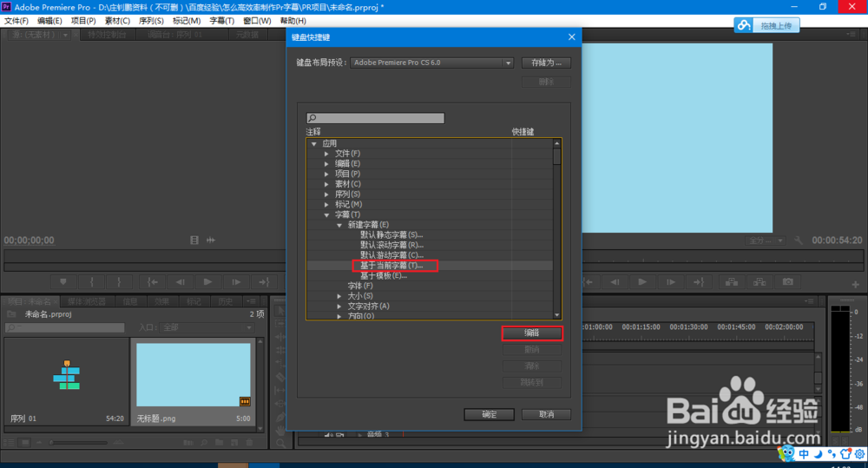Open the 字幕(T) menu
This screenshot has height=468, width=868.
[221, 21]
